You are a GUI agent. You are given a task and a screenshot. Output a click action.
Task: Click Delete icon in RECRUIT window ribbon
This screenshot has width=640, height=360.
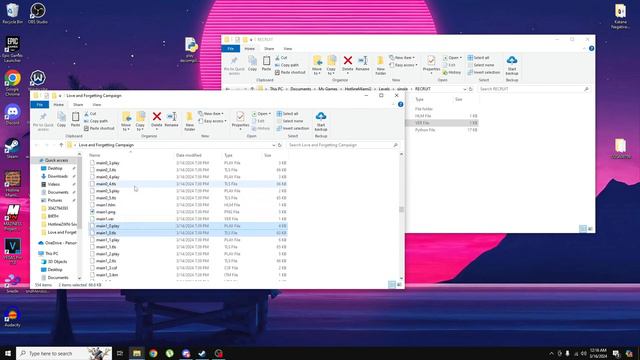pos(348,64)
